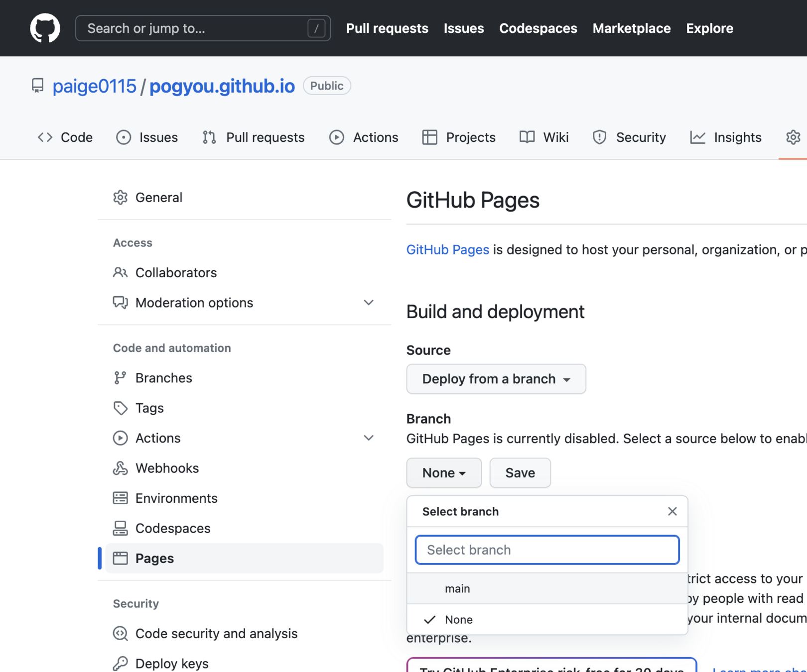This screenshot has width=807, height=672.
Task: Click the Pages browser window icon
Action: [120, 558]
